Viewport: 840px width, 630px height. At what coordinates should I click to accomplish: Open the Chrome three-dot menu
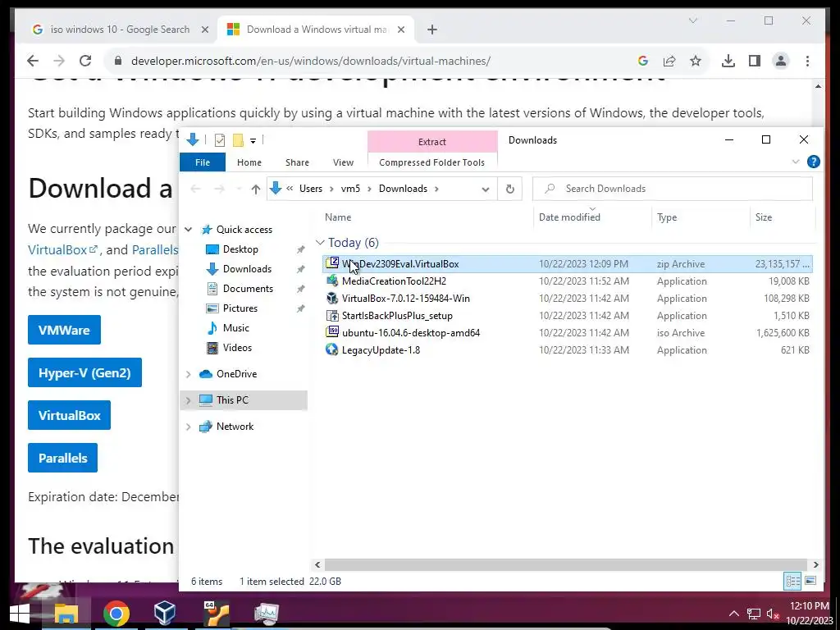[807, 61]
